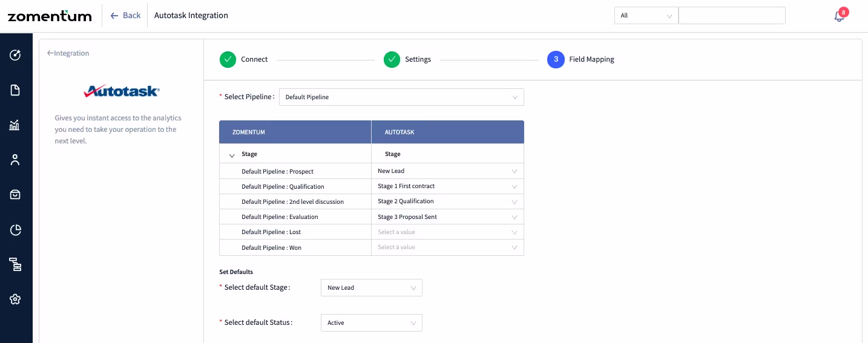Open the pie chart reports icon
Image resolution: width=868 pixels, height=343 pixels.
16,229
